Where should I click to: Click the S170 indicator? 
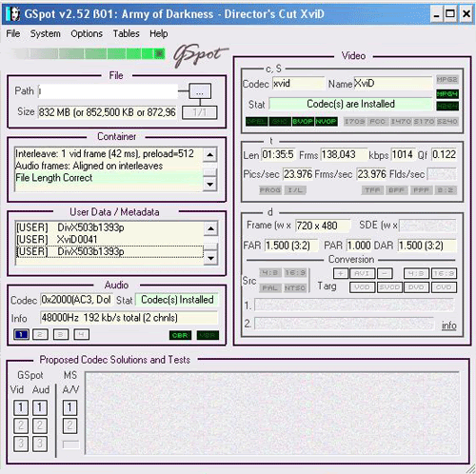pos(424,122)
